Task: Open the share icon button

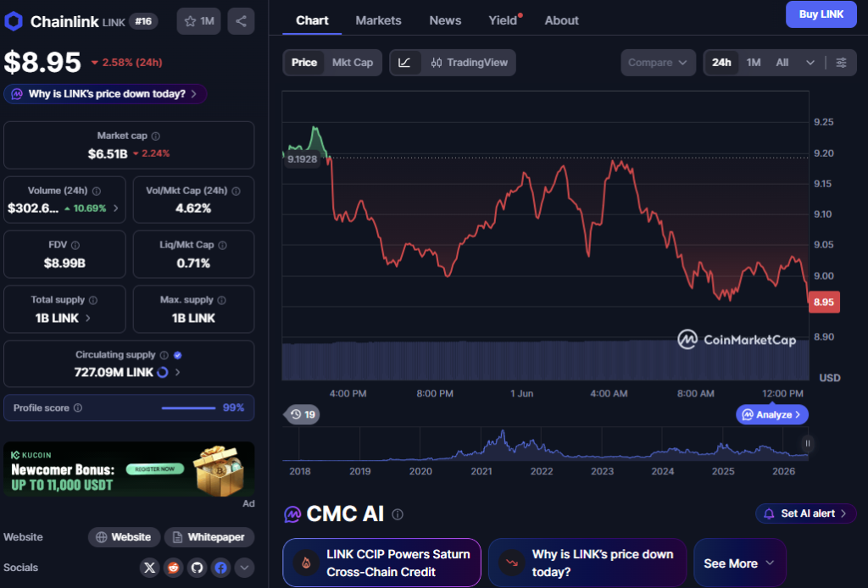Action: (241, 21)
